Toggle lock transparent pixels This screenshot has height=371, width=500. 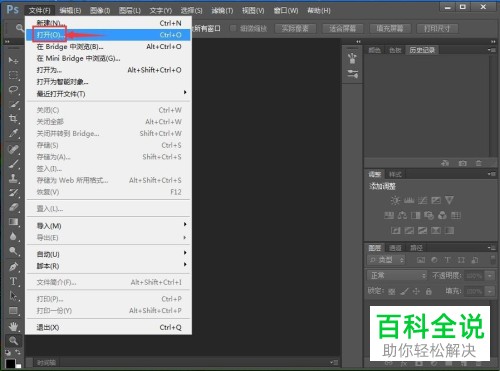tap(392, 292)
